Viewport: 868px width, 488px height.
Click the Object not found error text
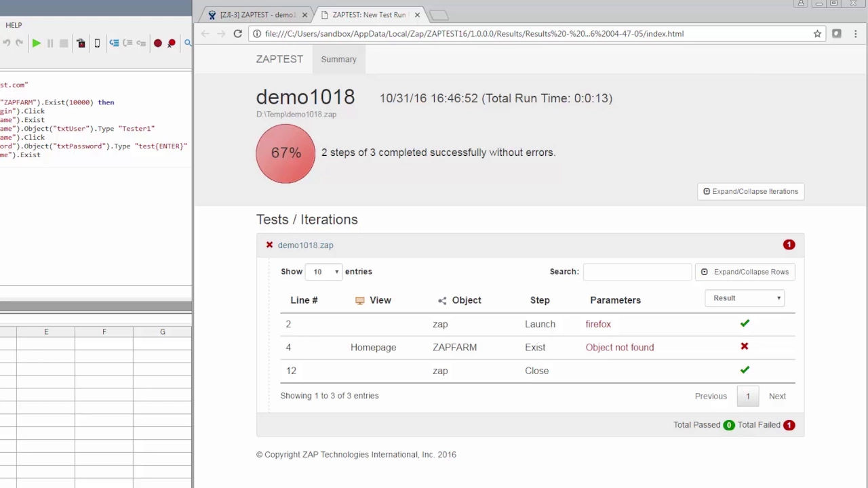[x=620, y=347]
